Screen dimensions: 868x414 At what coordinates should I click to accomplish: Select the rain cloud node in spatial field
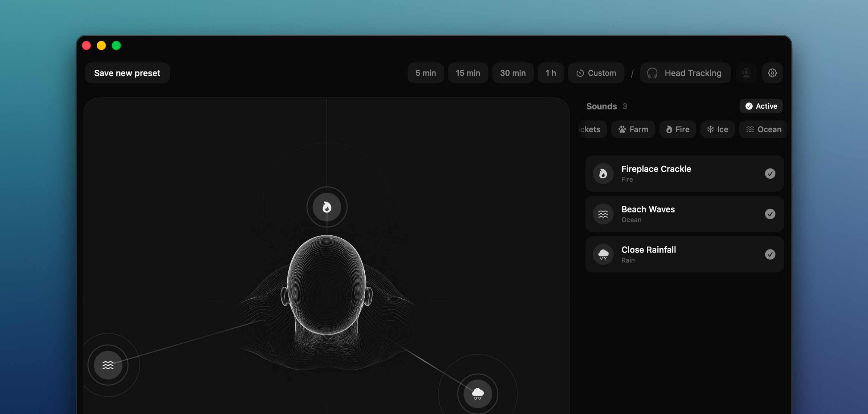pyautogui.click(x=477, y=393)
